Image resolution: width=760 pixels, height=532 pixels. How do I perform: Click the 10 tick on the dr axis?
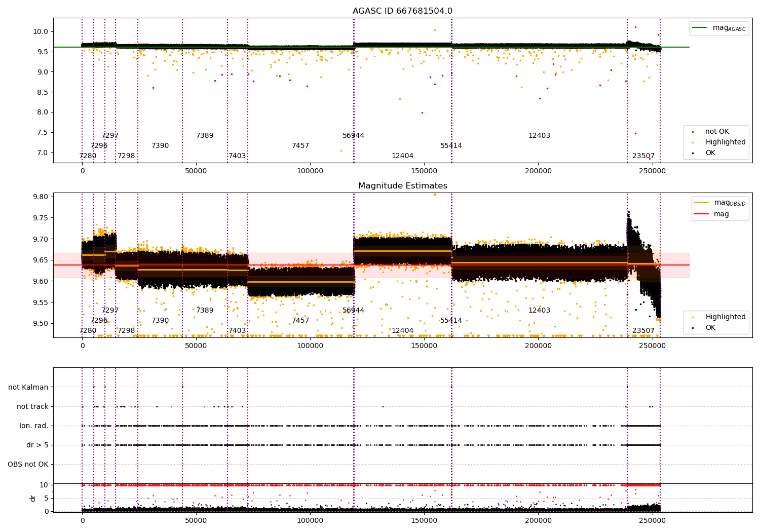44,485
